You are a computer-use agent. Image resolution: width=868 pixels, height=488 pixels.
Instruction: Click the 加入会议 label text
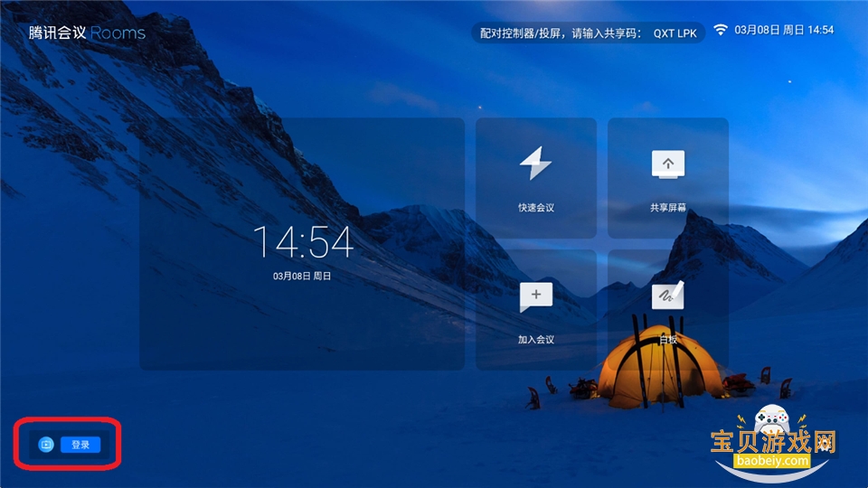[535, 340]
